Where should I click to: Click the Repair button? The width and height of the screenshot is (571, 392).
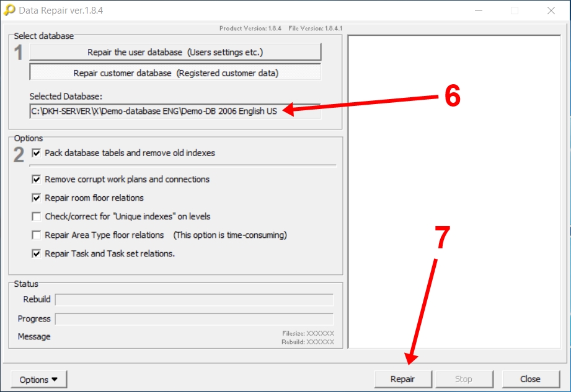[x=403, y=379]
